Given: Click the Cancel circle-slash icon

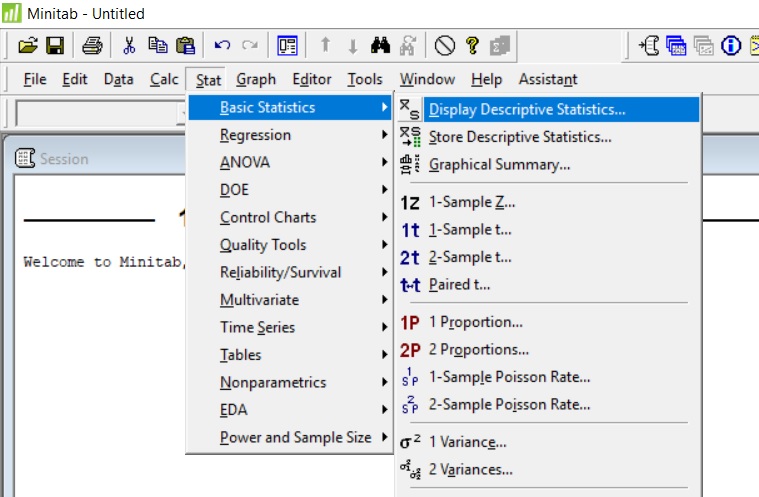Looking at the screenshot, I should coord(444,45).
